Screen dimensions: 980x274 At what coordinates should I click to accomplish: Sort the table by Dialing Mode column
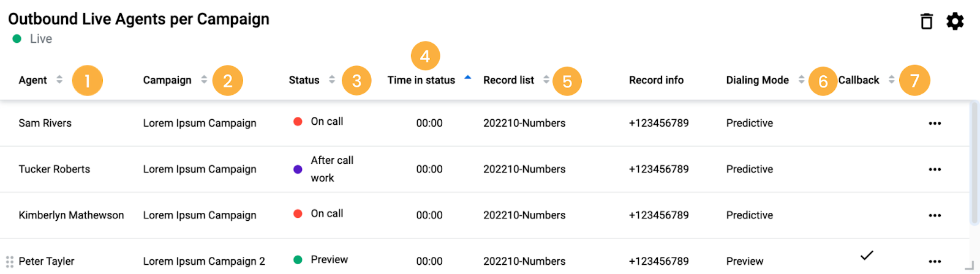pos(802,80)
